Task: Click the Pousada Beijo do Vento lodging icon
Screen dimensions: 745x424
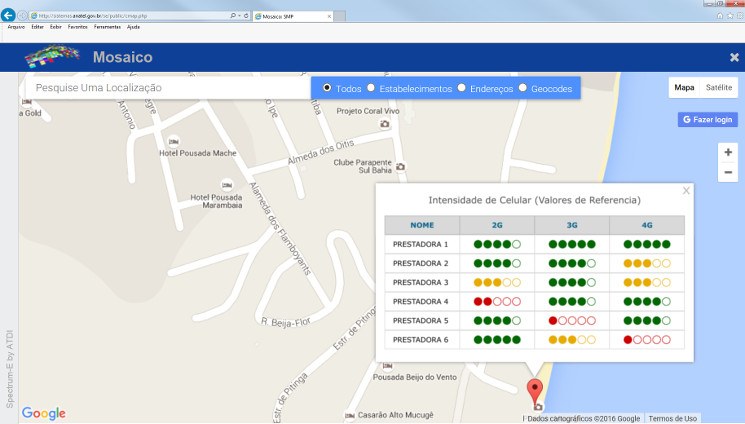Action: [388, 366]
